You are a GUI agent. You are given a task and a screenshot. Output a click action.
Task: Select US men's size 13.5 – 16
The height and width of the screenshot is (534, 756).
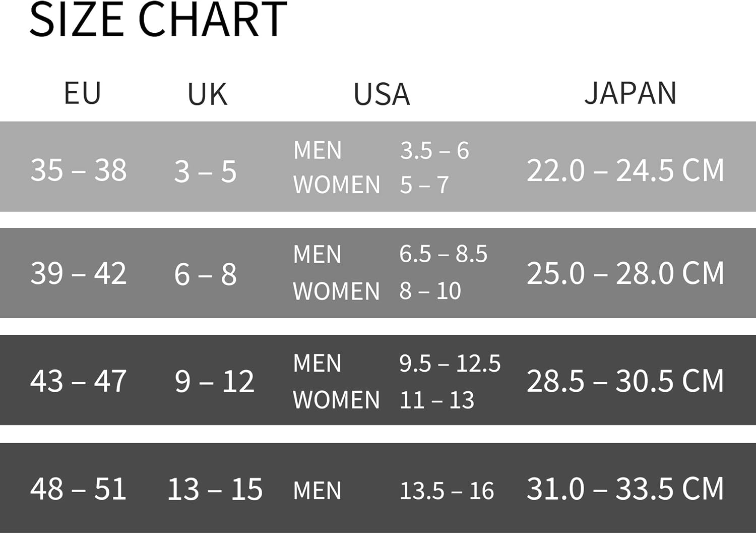tap(447, 491)
